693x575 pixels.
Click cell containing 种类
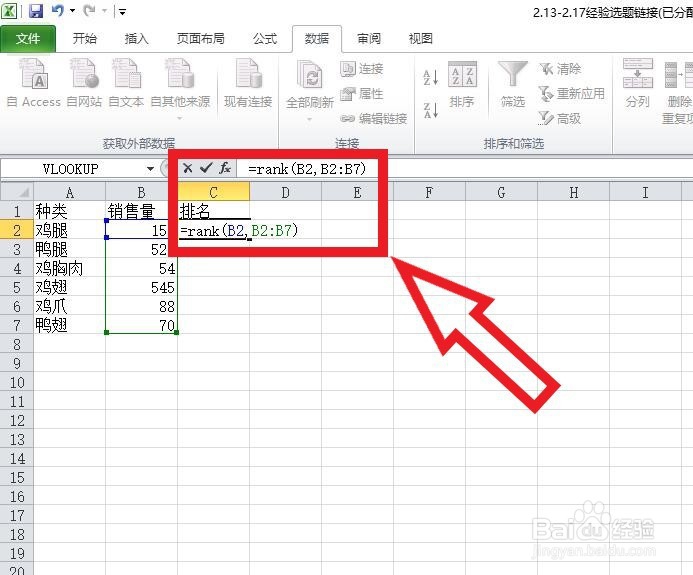pyautogui.click(x=69, y=211)
